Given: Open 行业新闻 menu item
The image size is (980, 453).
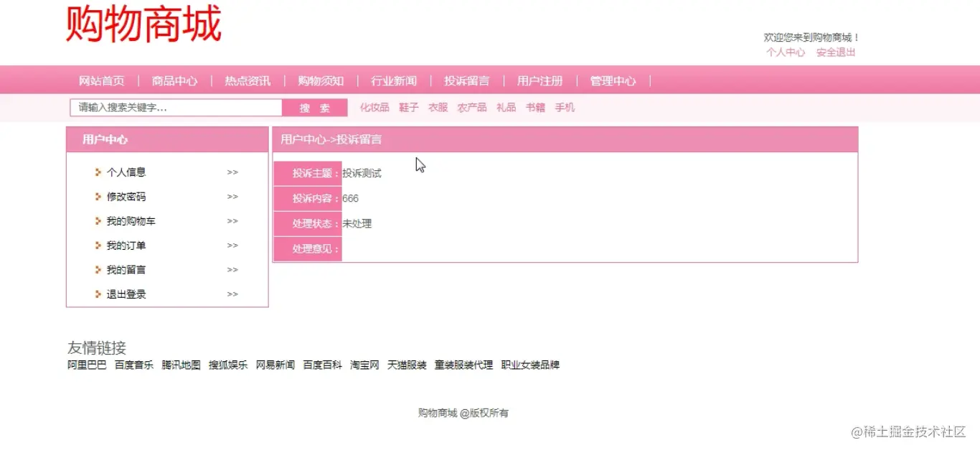Looking at the screenshot, I should pos(394,81).
